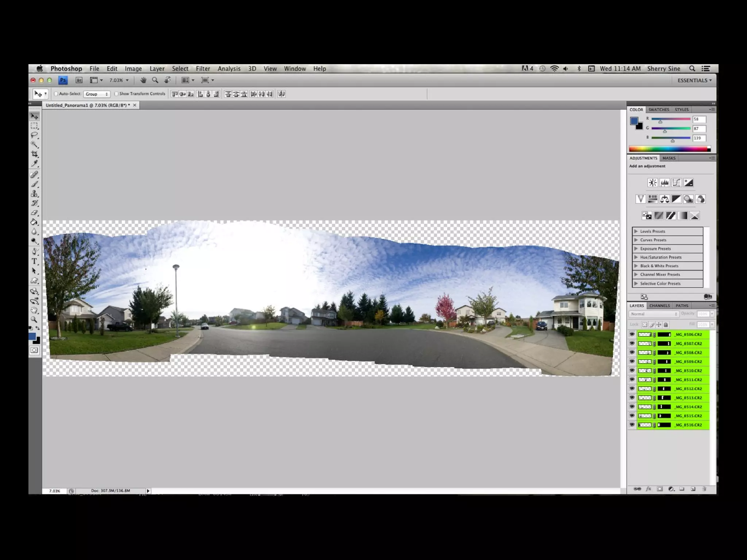747x560 pixels.
Task: Select the Type tool
Action: [35, 261]
